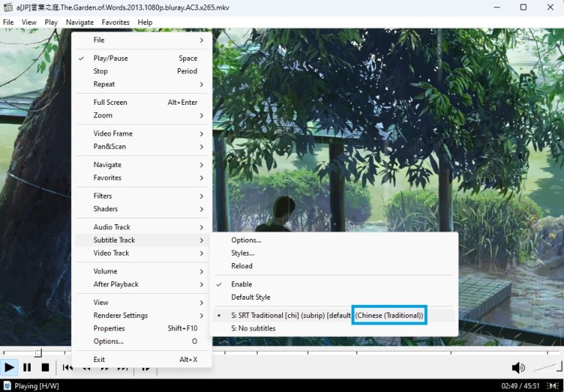
Task: Click the app icon in the title bar
Action: (8, 7)
